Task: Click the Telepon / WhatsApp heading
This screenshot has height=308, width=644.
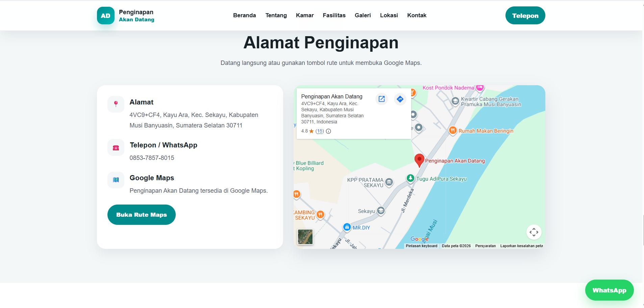Action: [164, 145]
